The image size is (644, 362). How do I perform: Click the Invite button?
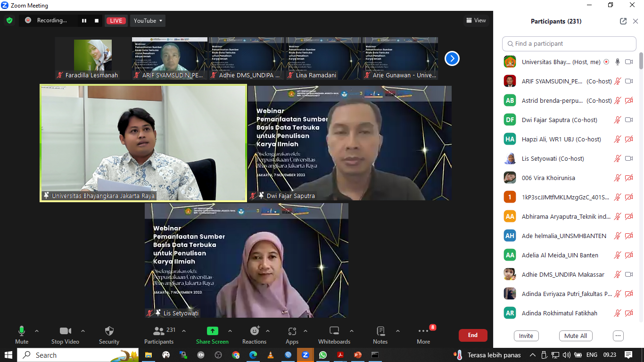click(526, 336)
